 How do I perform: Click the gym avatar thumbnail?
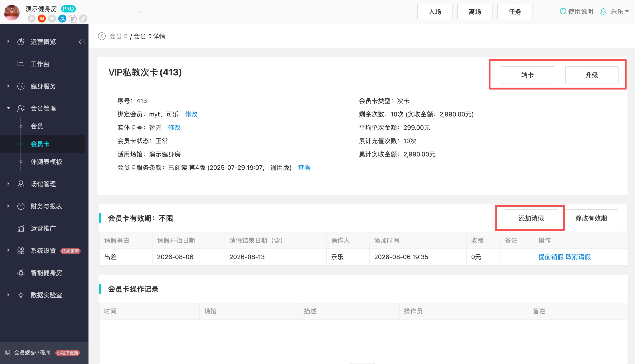tap(12, 12)
